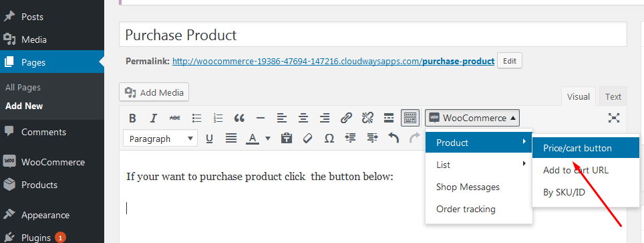644x243 pixels.
Task: Open Media in the sidebar
Action: [x=52, y=39]
